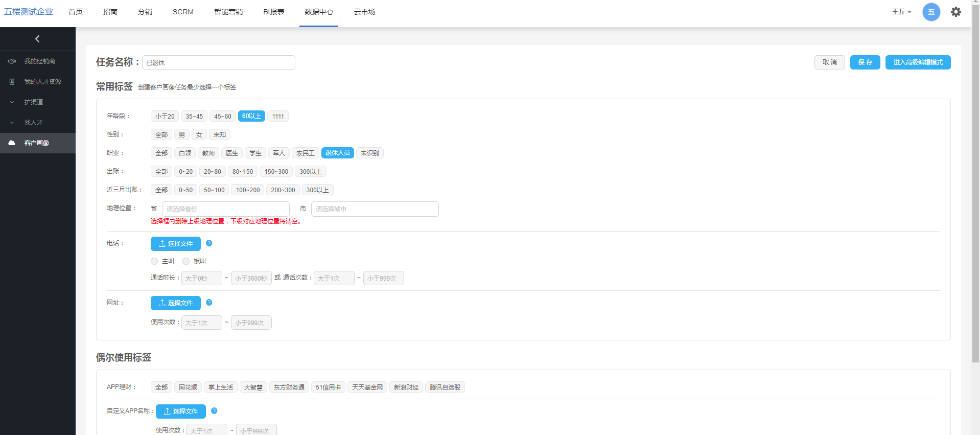Click the help icon beside the phone file upload
The width and height of the screenshot is (980, 435).
point(209,243)
